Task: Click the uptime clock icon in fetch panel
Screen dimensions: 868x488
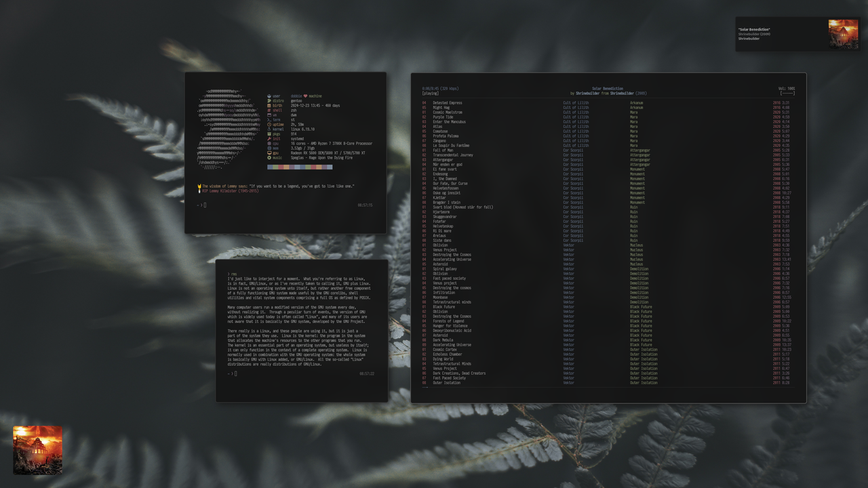Action: coord(269,125)
